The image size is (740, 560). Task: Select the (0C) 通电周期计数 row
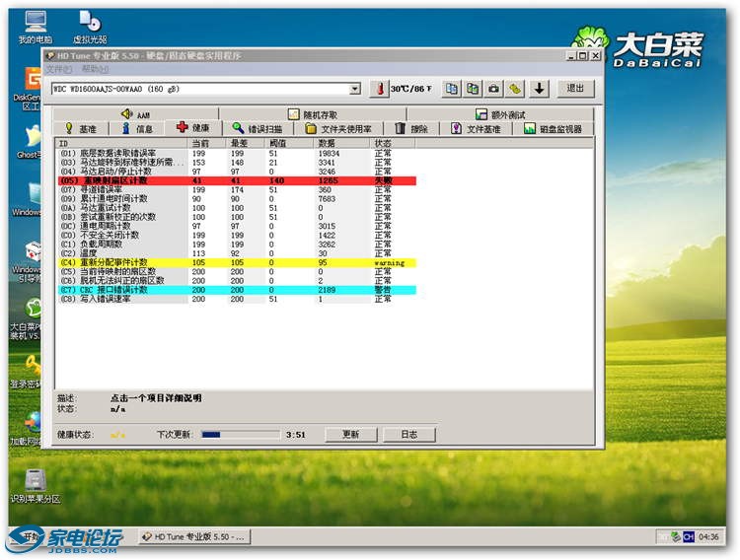tap(237, 226)
